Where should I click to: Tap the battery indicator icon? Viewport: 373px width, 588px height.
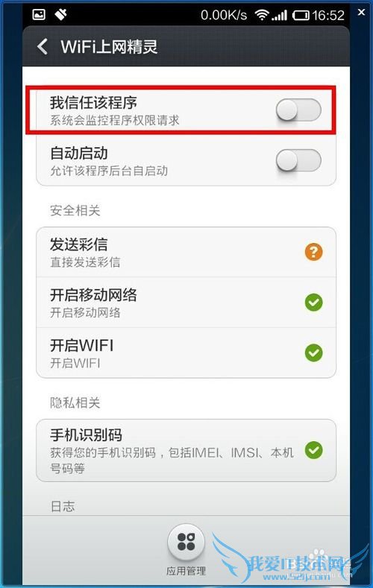click(301, 16)
